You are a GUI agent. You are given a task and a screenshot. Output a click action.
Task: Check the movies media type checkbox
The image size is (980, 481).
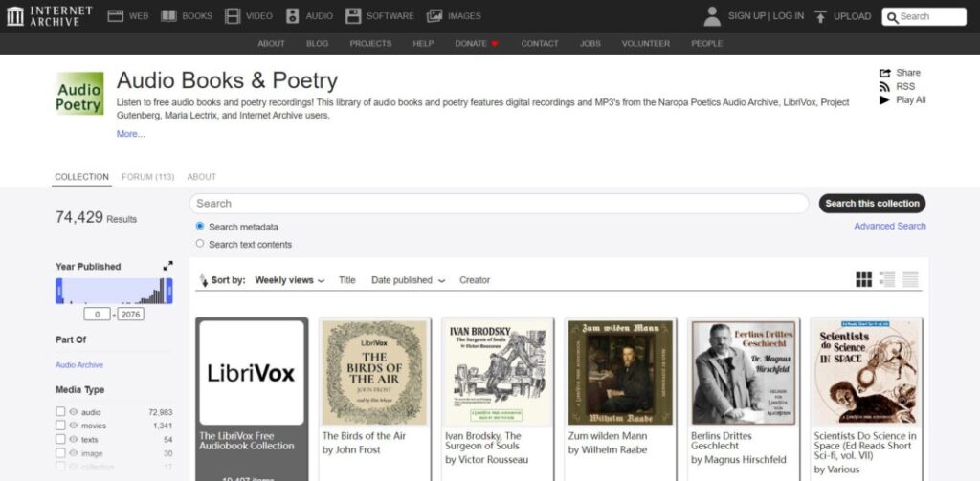pyautogui.click(x=60, y=426)
